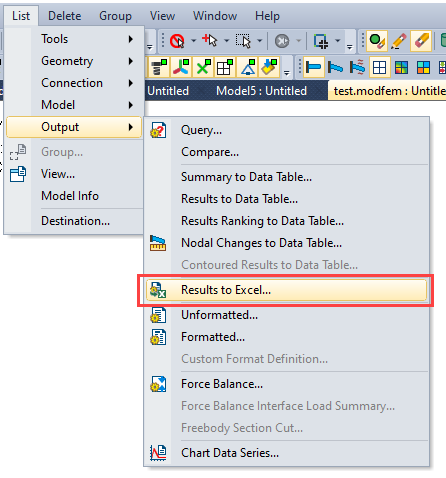
Task: Click the document icon next to Unformatted
Action: click(x=158, y=315)
